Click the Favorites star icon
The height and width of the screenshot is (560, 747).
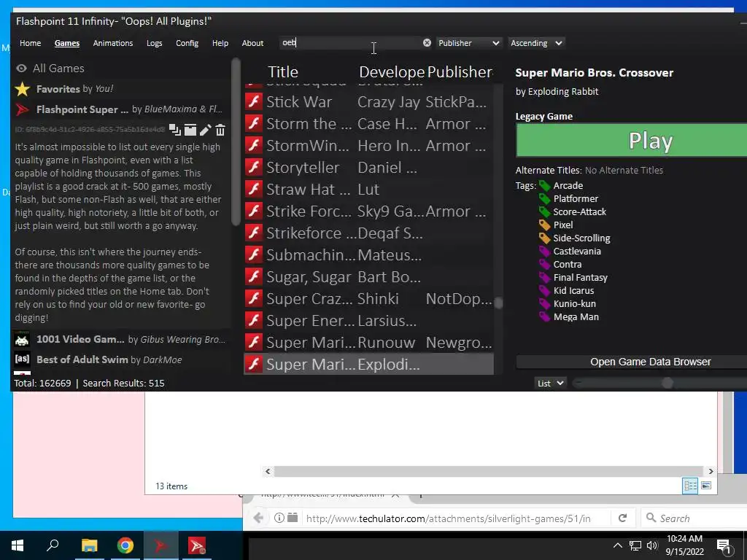[x=23, y=89]
